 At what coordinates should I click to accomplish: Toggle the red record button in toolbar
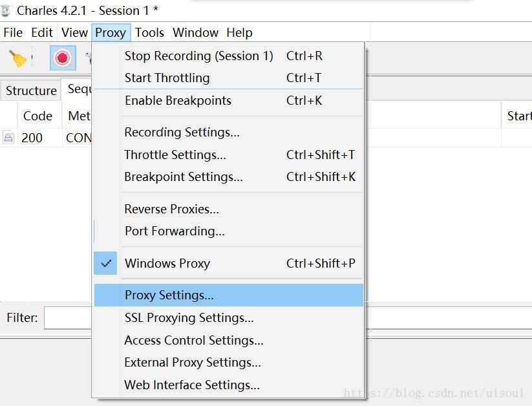point(63,58)
